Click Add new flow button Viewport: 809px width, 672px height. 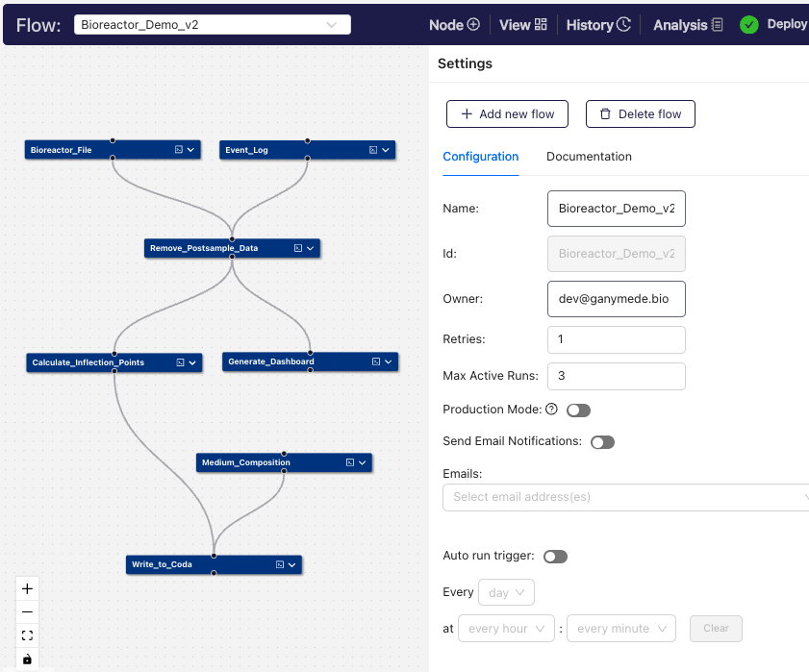click(507, 114)
